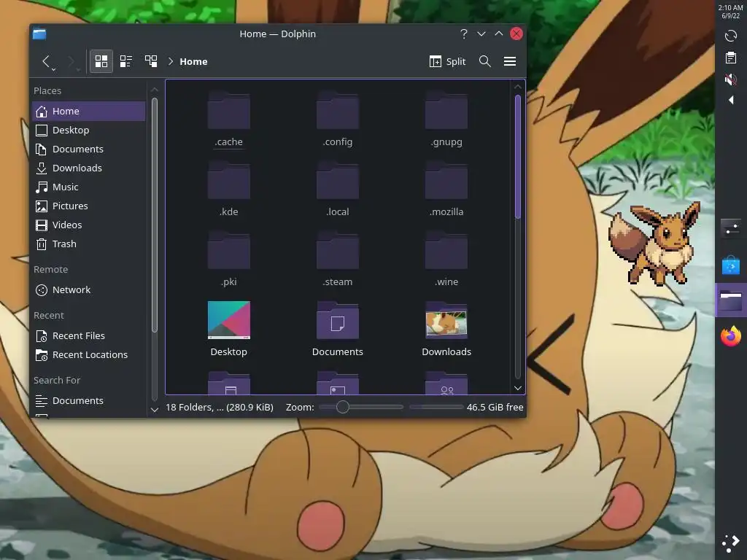Open the clipboard tray icon
The image size is (747, 560).
point(731,58)
